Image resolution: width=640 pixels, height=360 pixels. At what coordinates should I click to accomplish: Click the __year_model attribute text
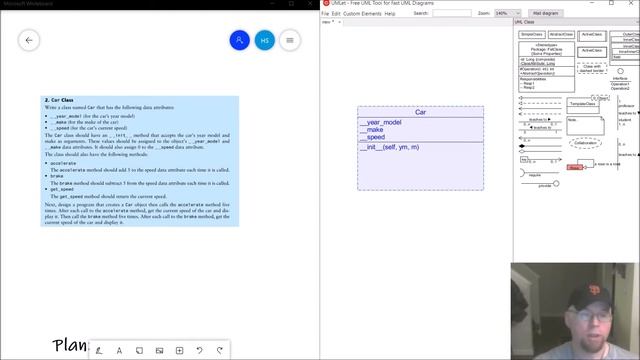[381, 122]
